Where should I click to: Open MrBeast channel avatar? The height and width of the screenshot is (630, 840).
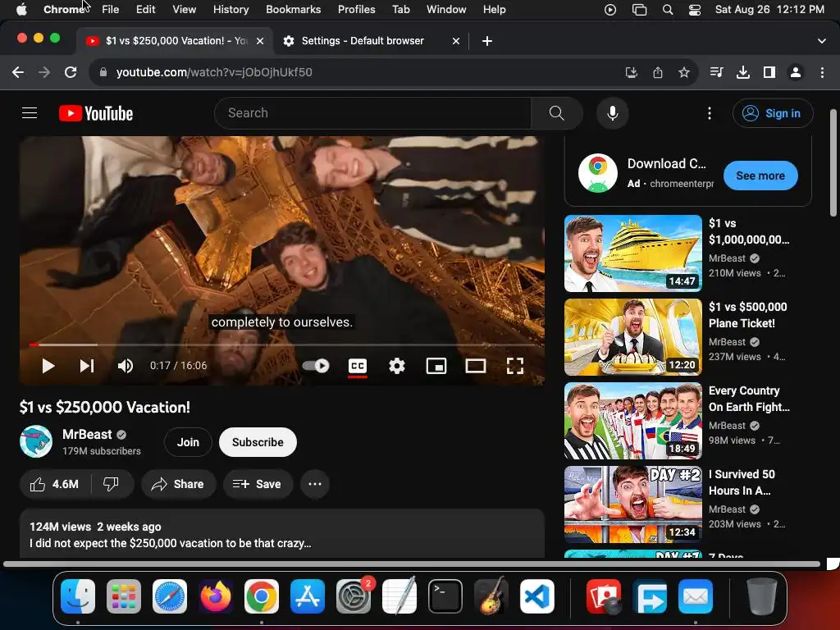point(36,441)
